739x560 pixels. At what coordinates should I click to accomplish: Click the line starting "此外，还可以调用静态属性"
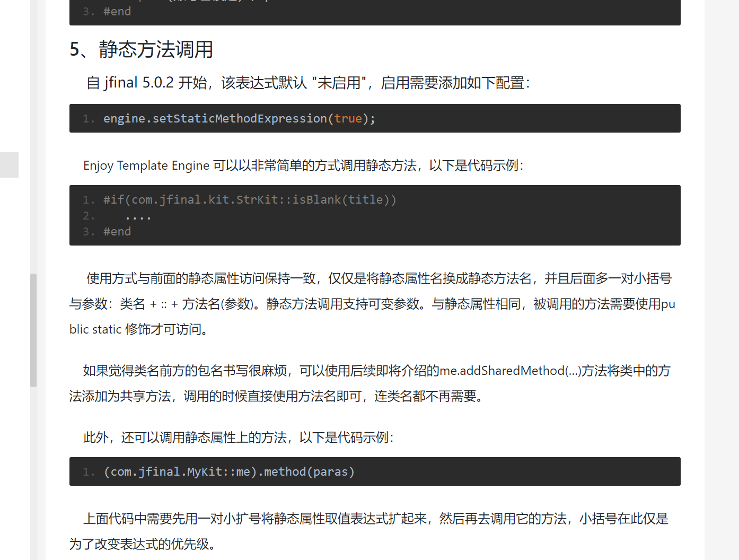239,437
